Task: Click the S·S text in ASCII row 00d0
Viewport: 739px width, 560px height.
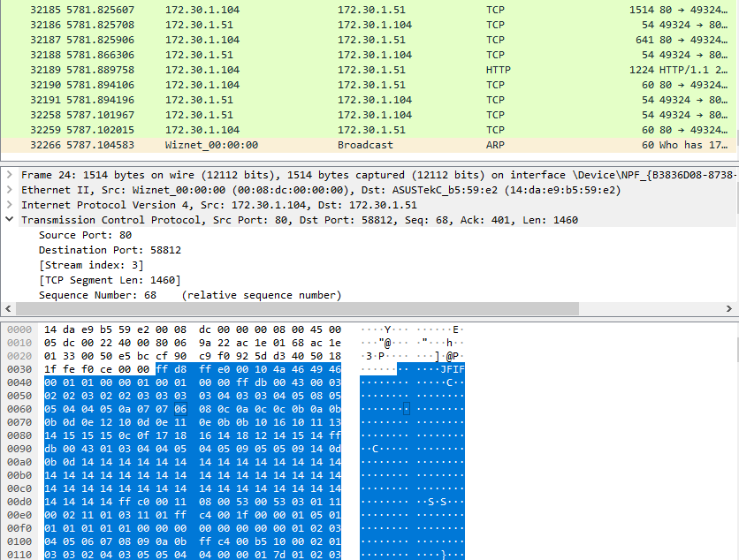Action: 437,502
